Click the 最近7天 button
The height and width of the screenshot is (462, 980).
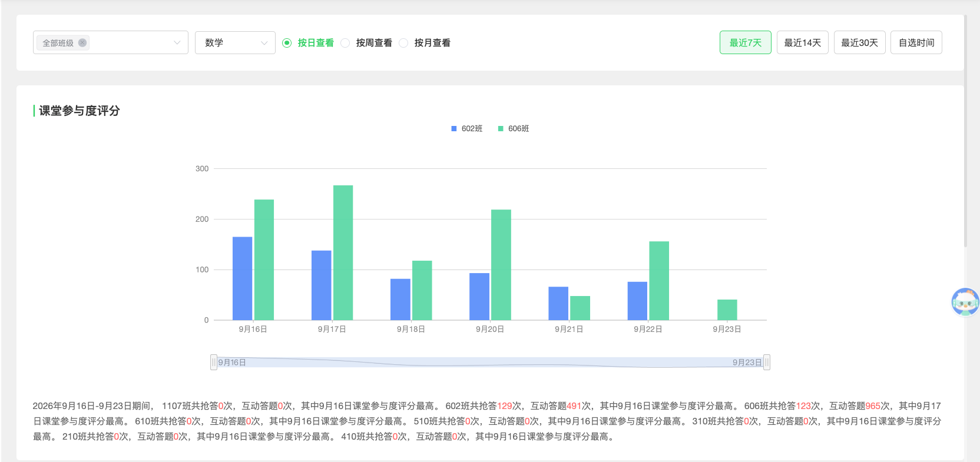click(746, 42)
